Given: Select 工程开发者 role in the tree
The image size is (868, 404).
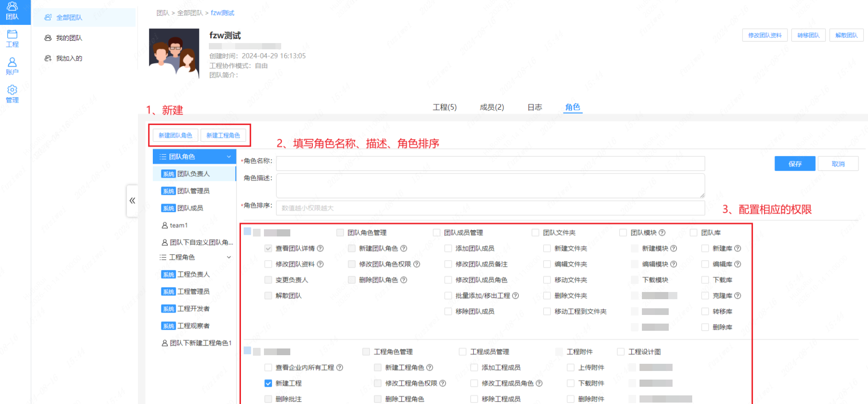Looking at the screenshot, I should [194, 309].
